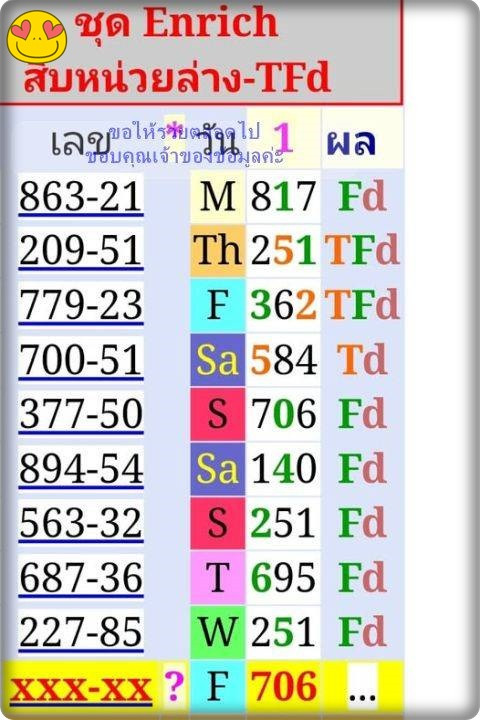Select the number '377-50'
Screen dimensions: 480x720
(81, 413)
